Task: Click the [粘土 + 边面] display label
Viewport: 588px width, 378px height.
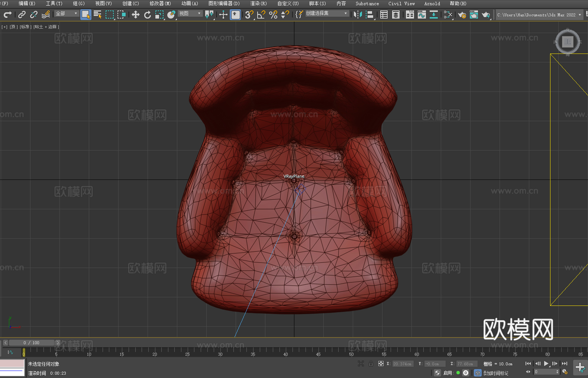Action: 46,27
